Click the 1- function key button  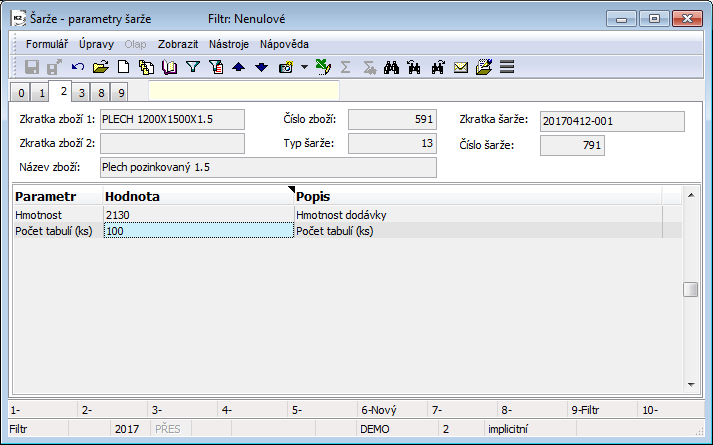click(x=43, y=410)
